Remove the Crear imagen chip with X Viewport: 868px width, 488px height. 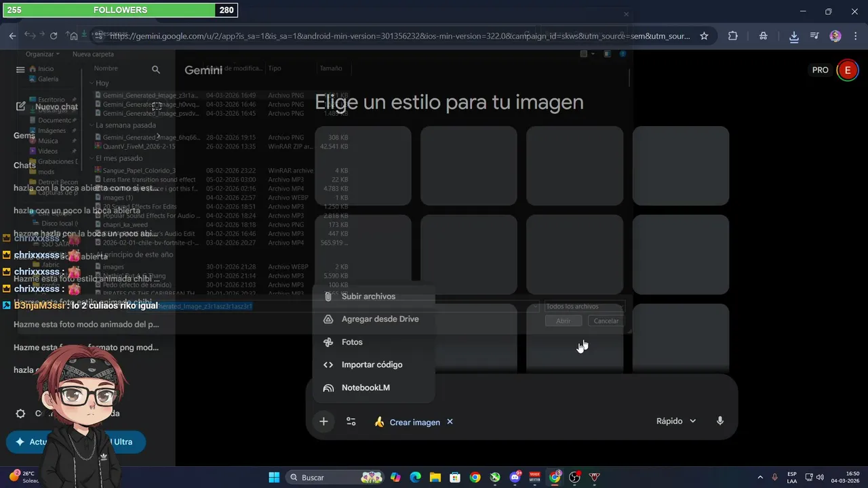click(450, 422)
